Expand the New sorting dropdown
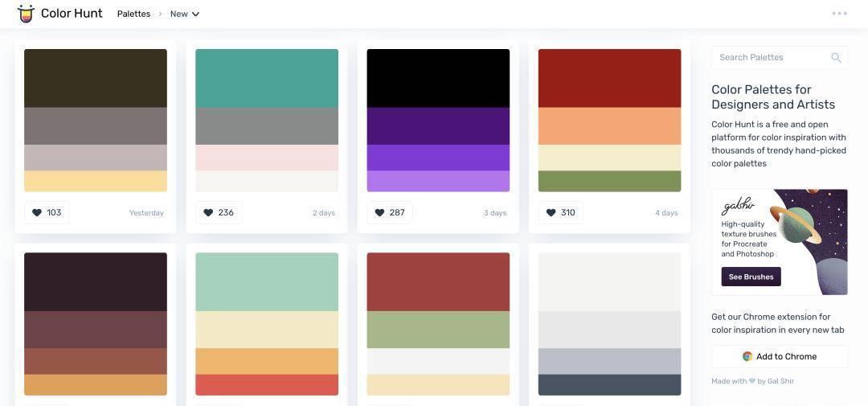The image size is (868, 406). coord(185,14)
